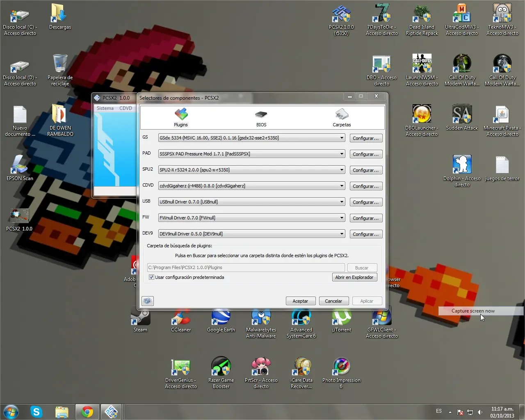Viewport: 525px width, 420px height.
Task: Select iCare Data Recovery icon
Action: pyautogui.click(x=301, y=373)
